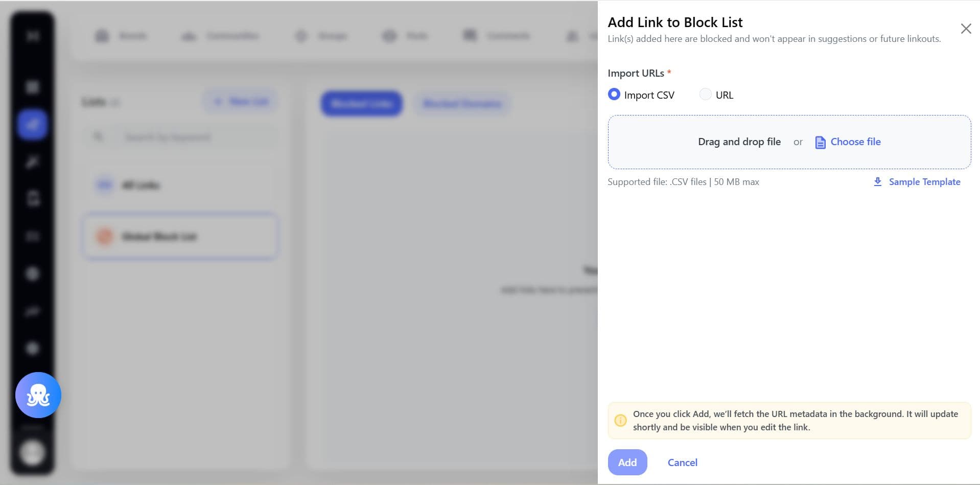The image size is (980, 485).
Task: Click the Drag and drop file area
Action: coord(789,142)
